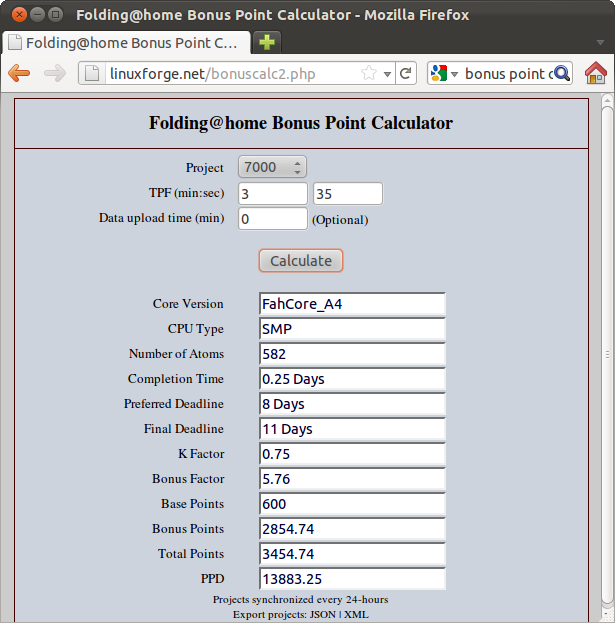615x623 pixels.
Task: Click the '(Optional)' text
Action: point(340,220)
